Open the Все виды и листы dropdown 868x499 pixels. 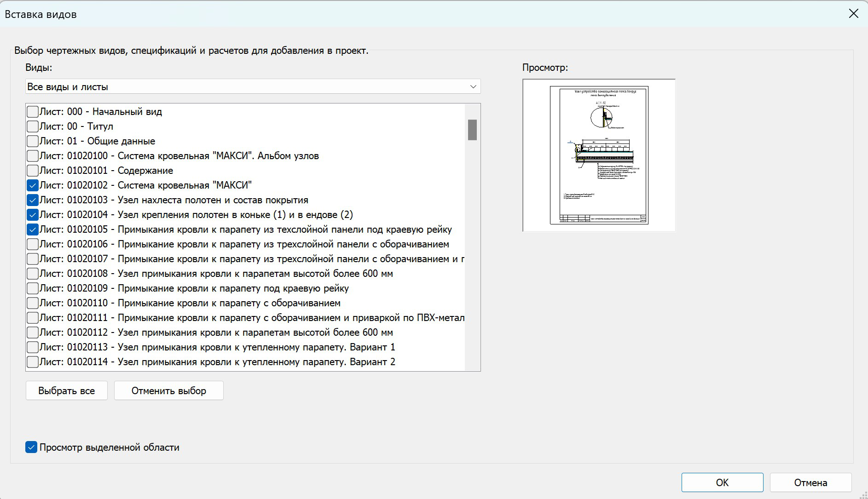[253, 86]
